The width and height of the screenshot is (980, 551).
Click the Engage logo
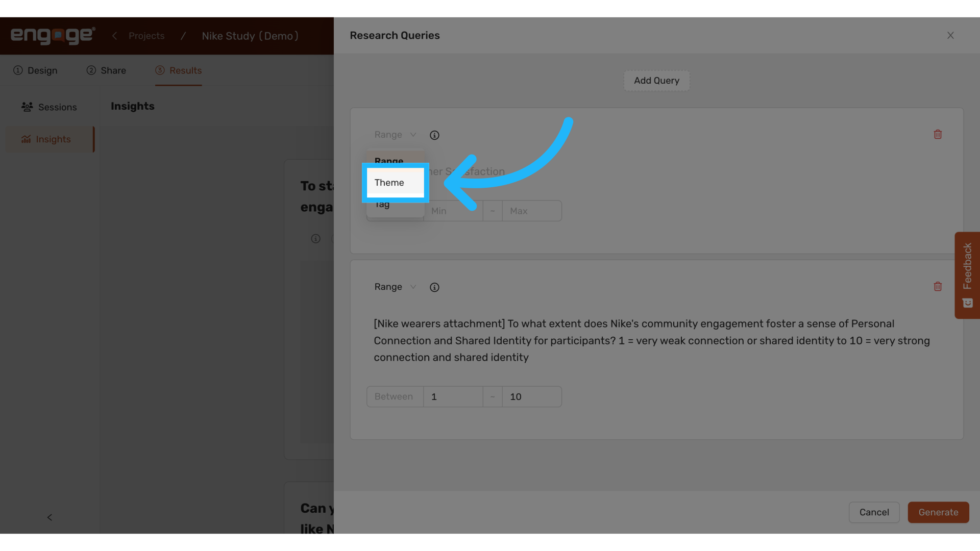53,36
